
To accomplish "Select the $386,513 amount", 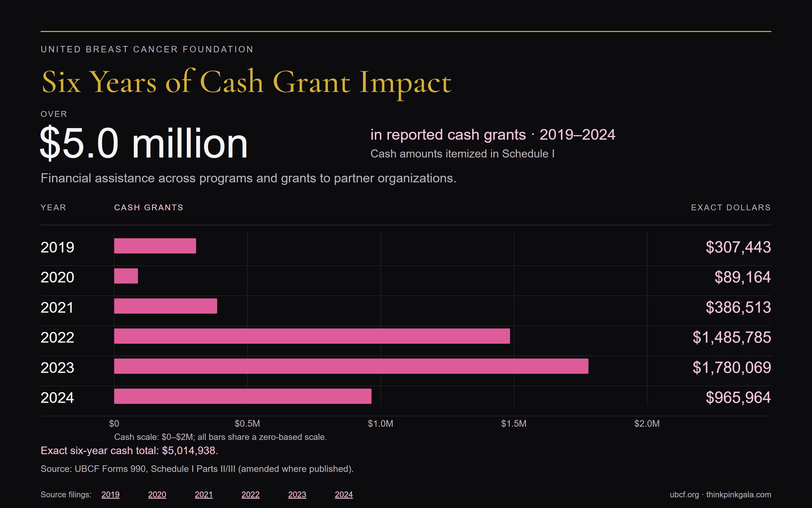I will (738, 307).
